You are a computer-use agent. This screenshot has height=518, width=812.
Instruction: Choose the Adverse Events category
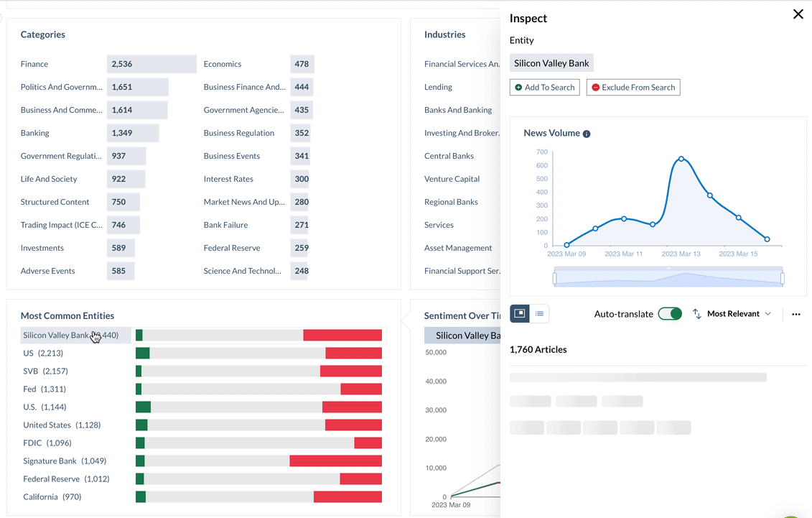(47, 271)
